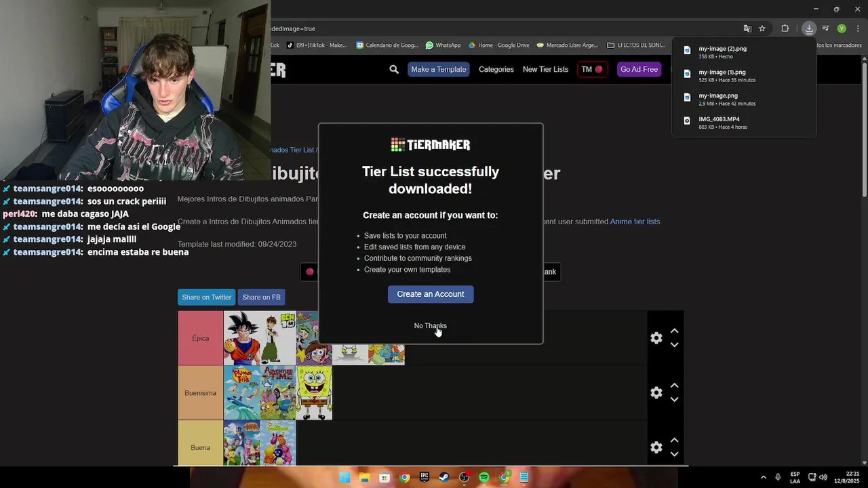This screenshot has width=868, height=488.
Task: Click the Make a Template button
Action: pyautogui.click(x=438, y=69)
